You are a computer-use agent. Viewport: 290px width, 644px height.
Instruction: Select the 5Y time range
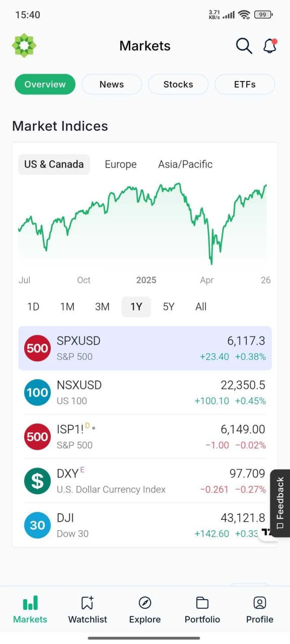(169, 306)
